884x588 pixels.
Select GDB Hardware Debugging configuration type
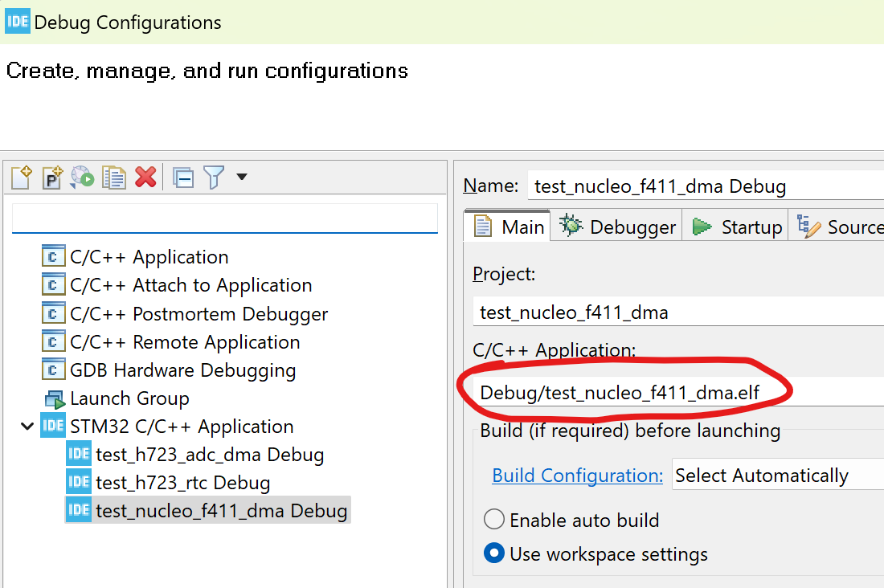tap(169, 370)
